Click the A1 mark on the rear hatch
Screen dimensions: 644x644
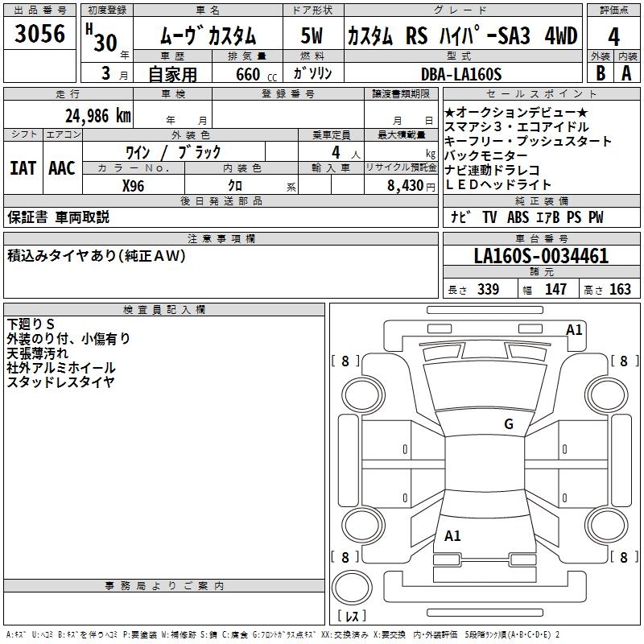[452, 535]
